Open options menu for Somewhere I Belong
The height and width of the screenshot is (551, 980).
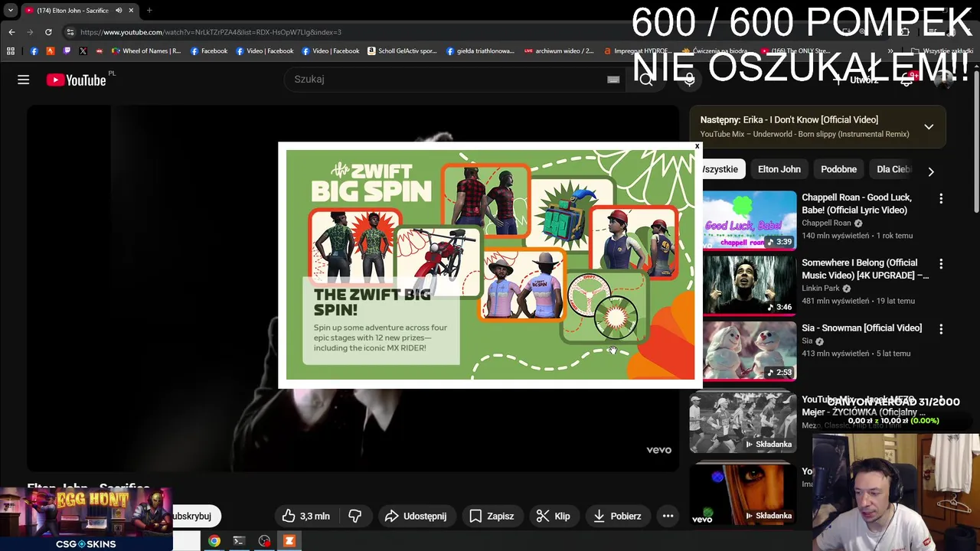(941, 263)
